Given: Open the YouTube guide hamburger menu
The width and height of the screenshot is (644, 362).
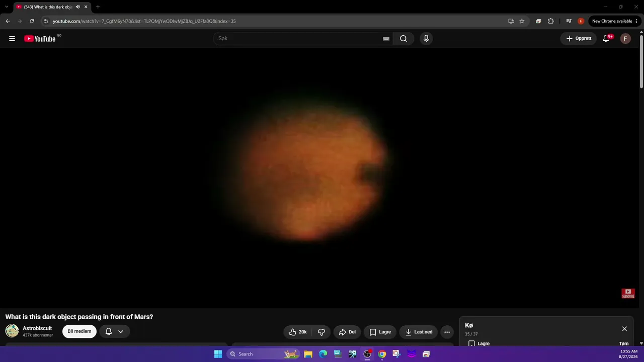Looking at the screenshot, I should [12, 39].
